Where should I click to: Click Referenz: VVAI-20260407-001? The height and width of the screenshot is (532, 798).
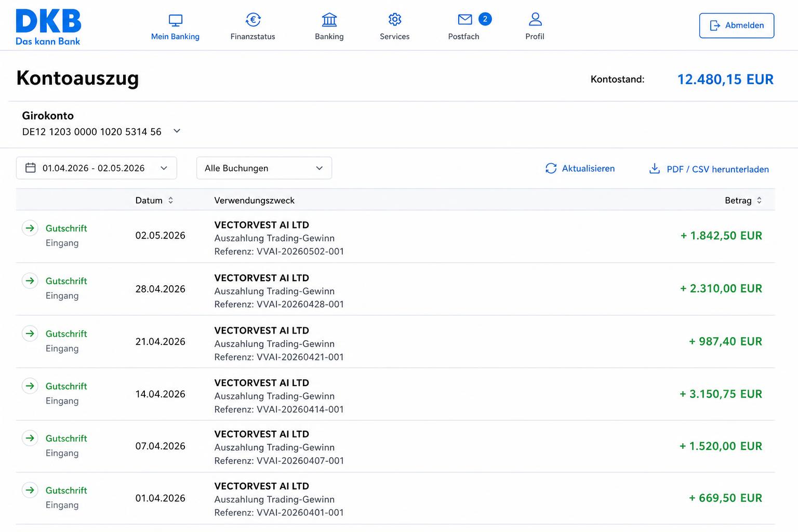[x=279, y=461]
